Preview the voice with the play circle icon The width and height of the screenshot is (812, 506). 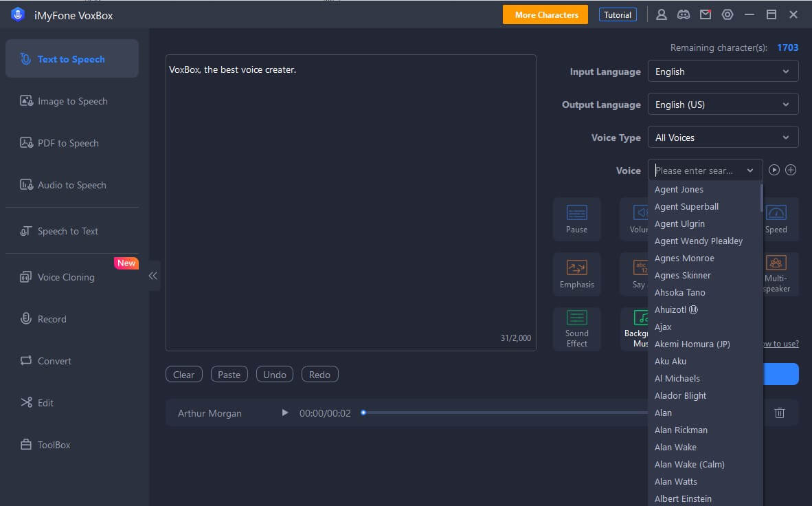(x=774, y=170)
